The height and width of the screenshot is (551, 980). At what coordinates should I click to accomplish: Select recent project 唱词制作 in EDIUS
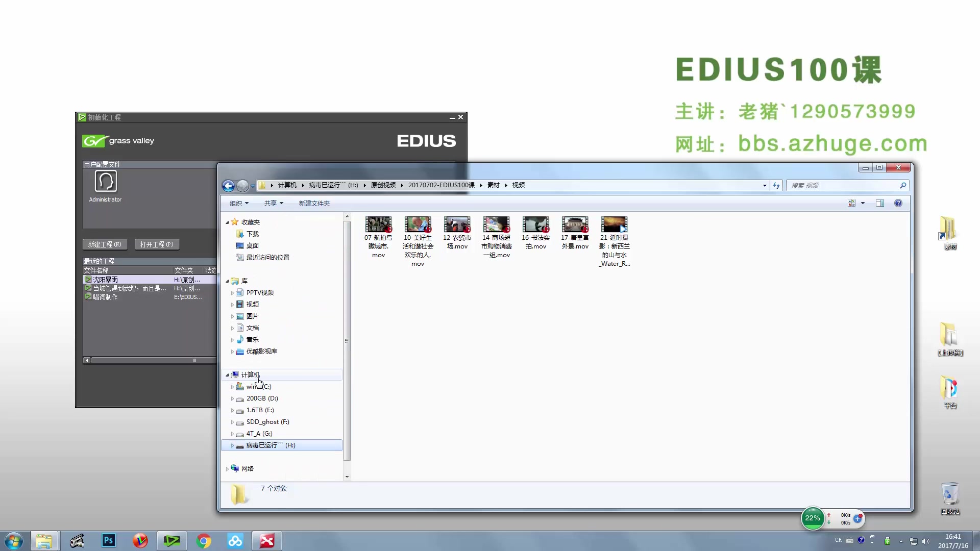coord(150,297)
